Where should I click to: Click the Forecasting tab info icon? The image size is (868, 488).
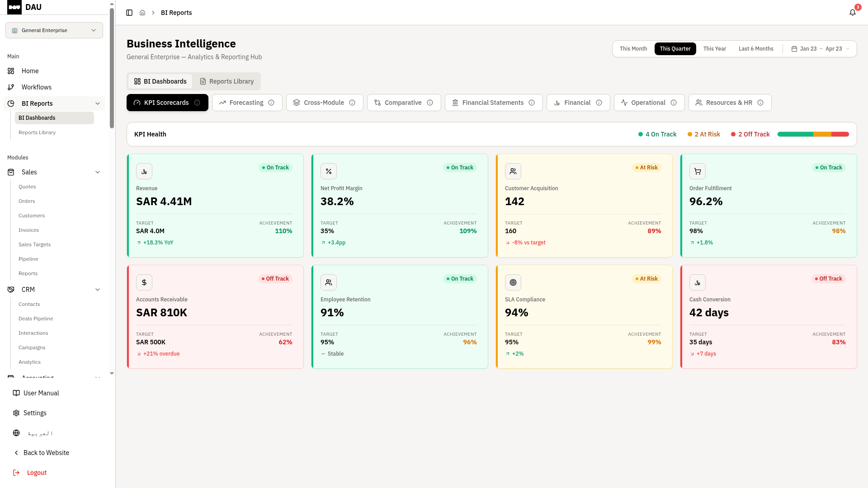(271, 103)
